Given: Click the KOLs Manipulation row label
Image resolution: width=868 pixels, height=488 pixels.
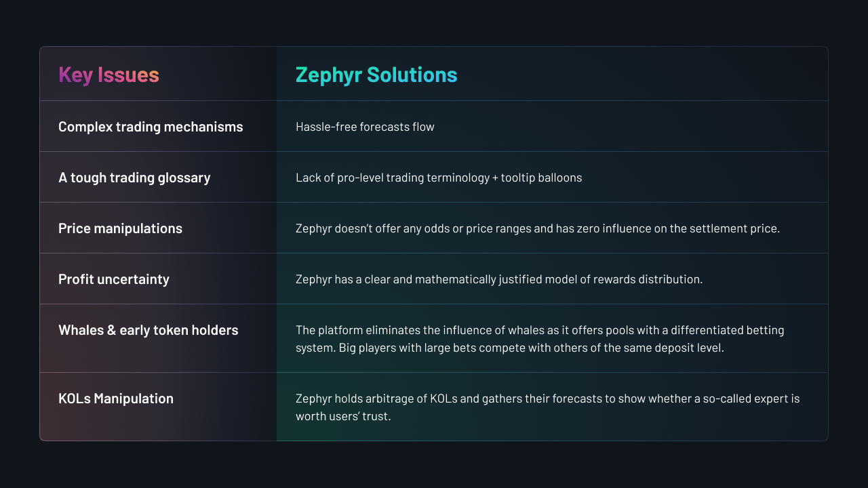Looking at the screenshot, I should 116,399.
